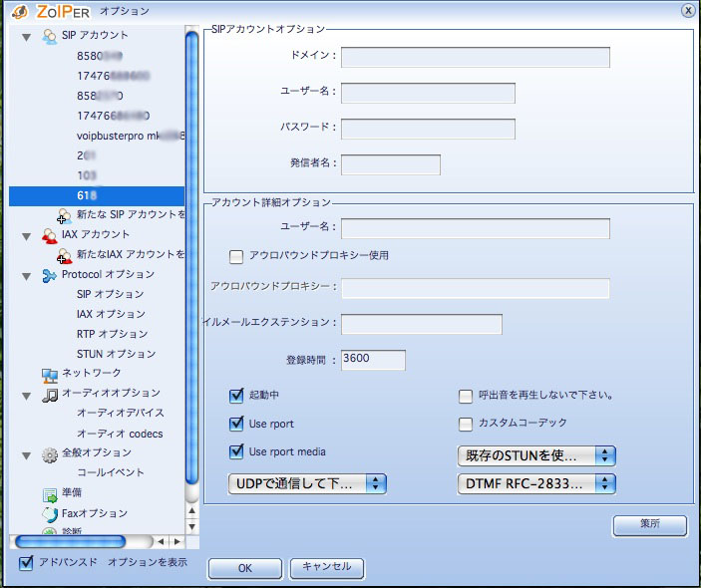Collapse the Protocol オプション tree node

(26, 277)
